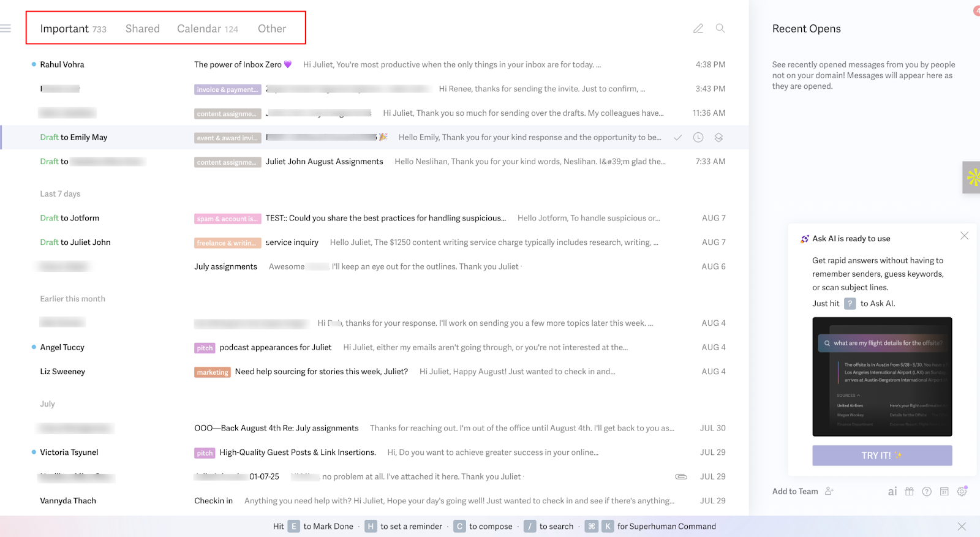
Task: Open the AUG 4 'thanks for your response' email
Action: [375, 323]
